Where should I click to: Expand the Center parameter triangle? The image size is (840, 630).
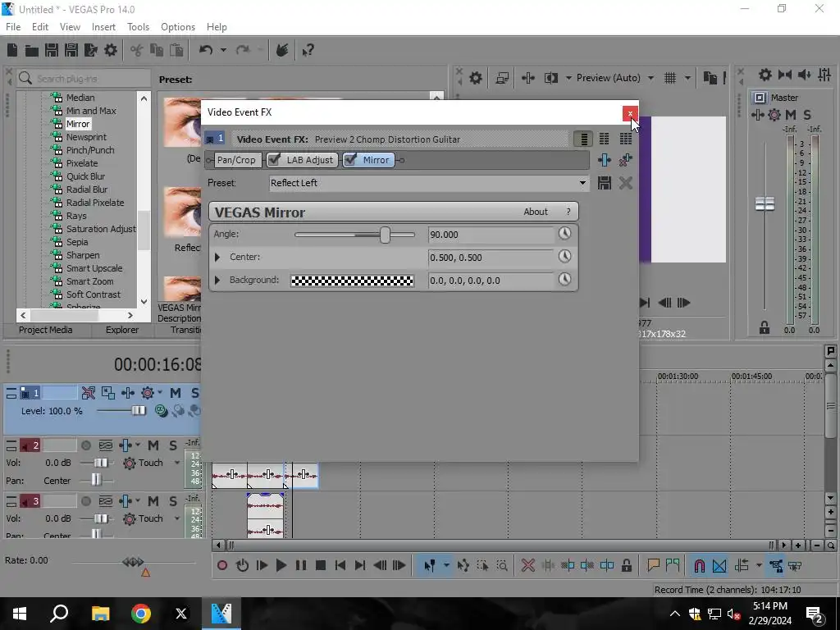(217, 257)
